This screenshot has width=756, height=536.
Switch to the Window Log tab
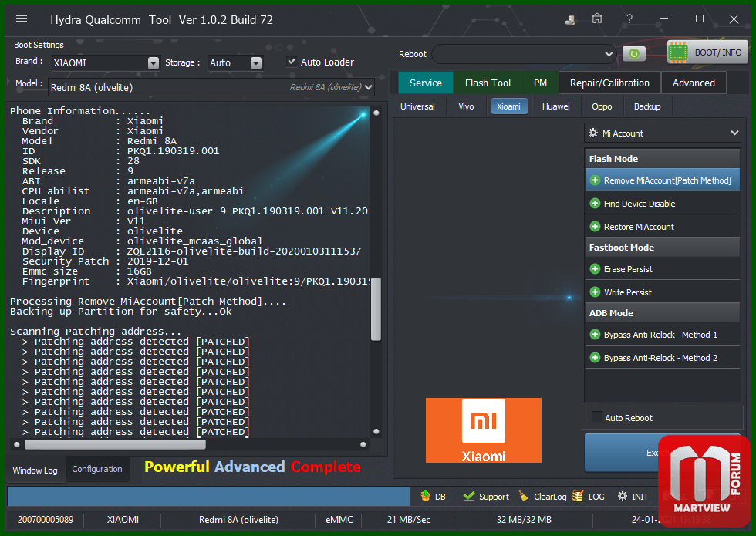(x=35, y=470)
